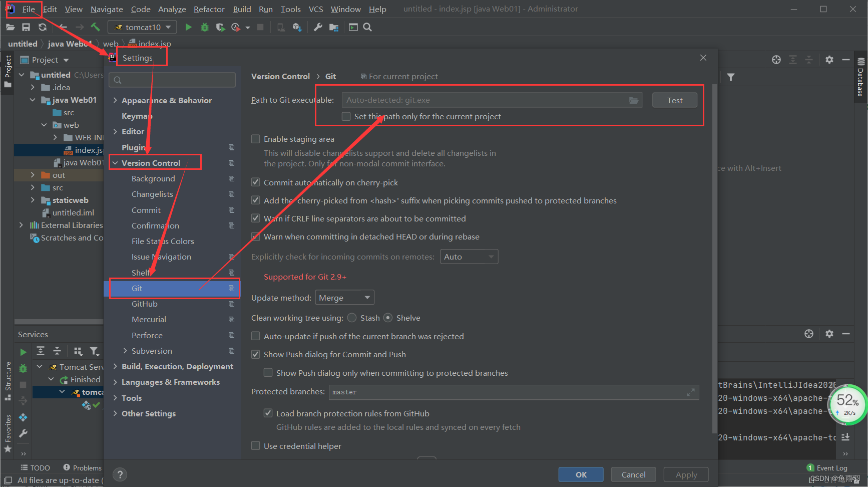Expand the Editor settings section

pos(115,131)
